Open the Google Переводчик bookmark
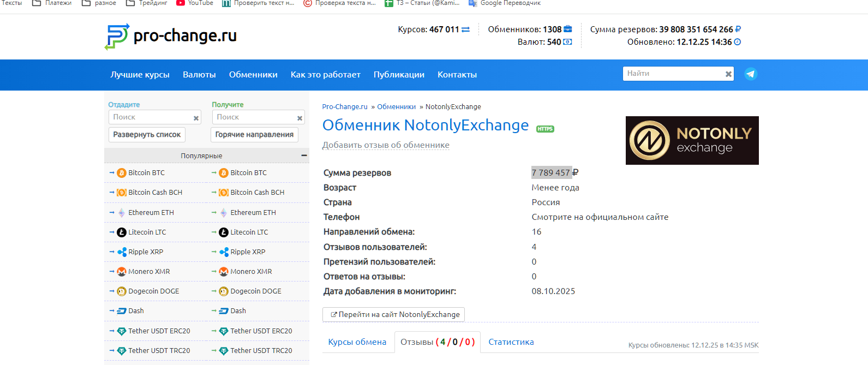Image resolution: width=868 pixels, height=365 pixels. click(x=505, y=3)
